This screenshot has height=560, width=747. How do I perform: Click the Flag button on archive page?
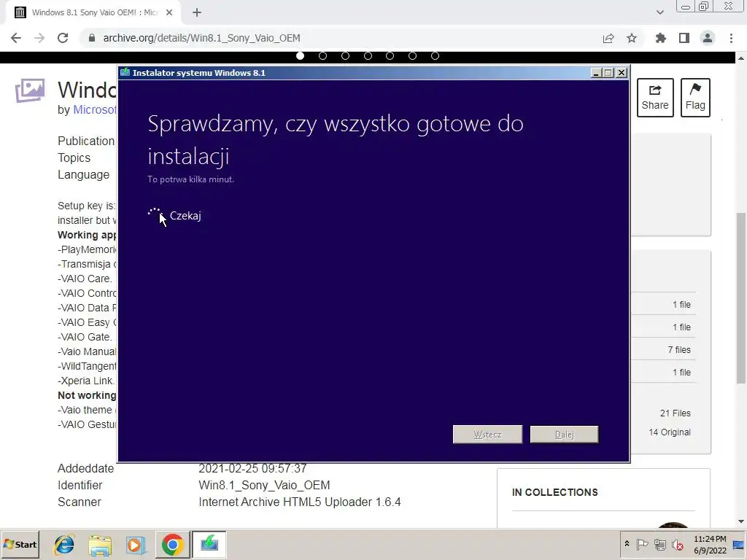pyautogui.click(x=695, y=98)
